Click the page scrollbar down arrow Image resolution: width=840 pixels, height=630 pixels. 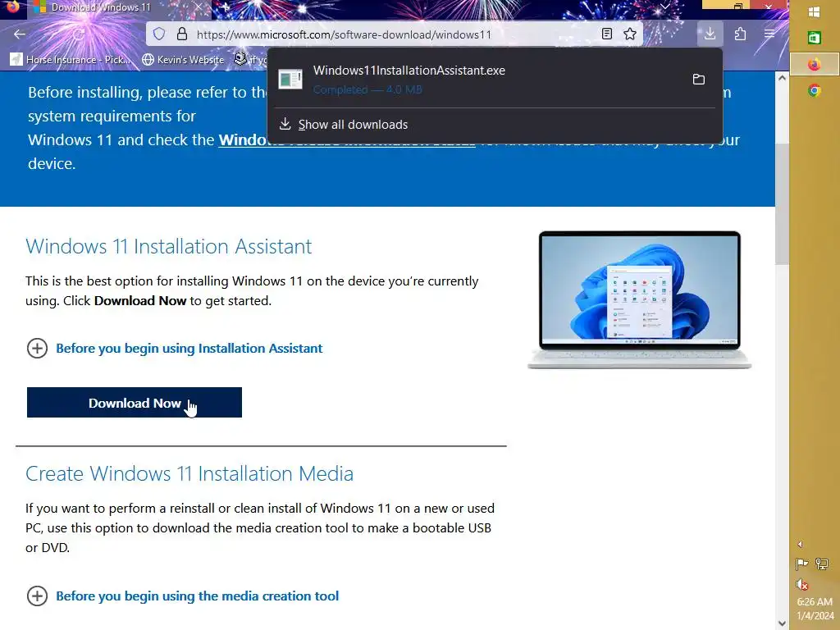(782, 623)
